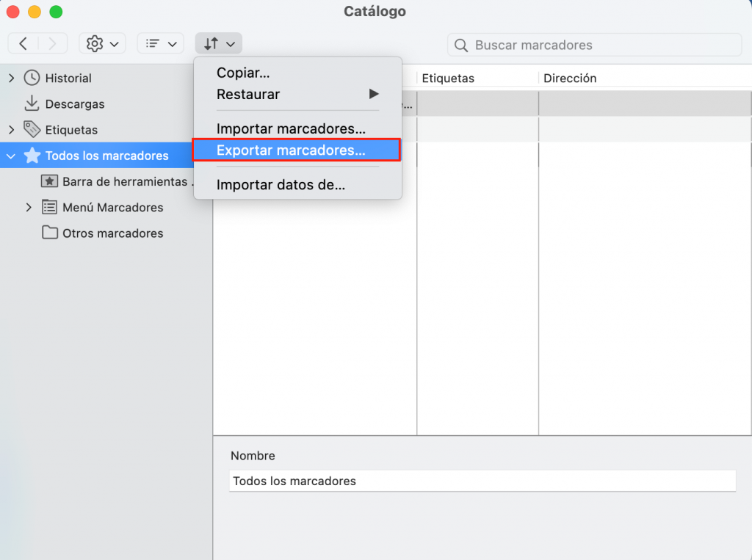Collapse the Todos los marcadores tree chevron

coord(10,155)
